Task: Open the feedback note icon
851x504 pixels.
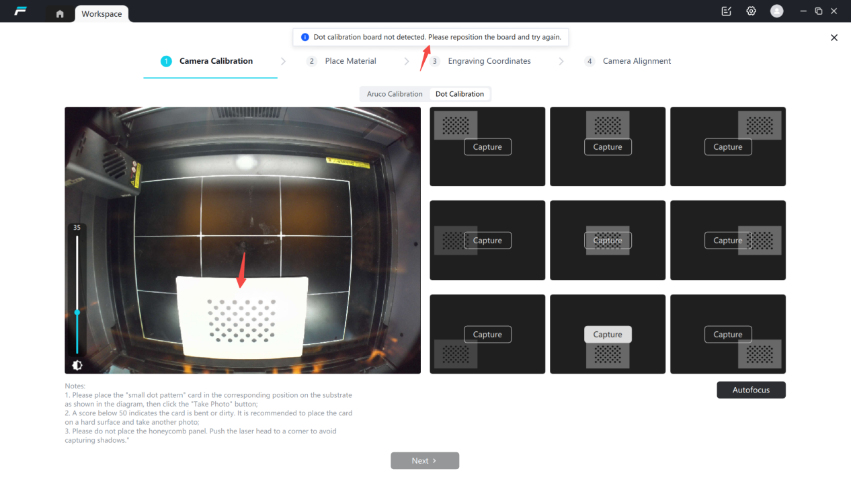Action: 726,11
